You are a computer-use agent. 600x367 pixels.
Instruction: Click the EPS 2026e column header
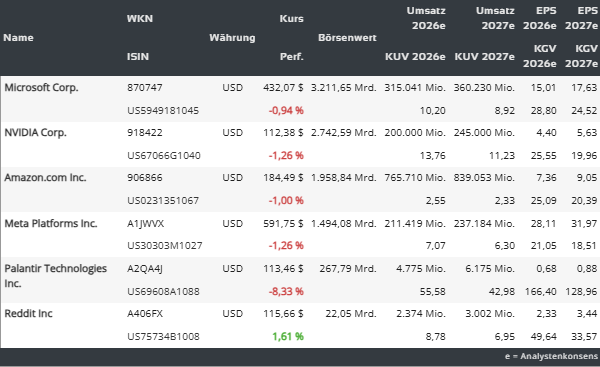click(540, 18)
